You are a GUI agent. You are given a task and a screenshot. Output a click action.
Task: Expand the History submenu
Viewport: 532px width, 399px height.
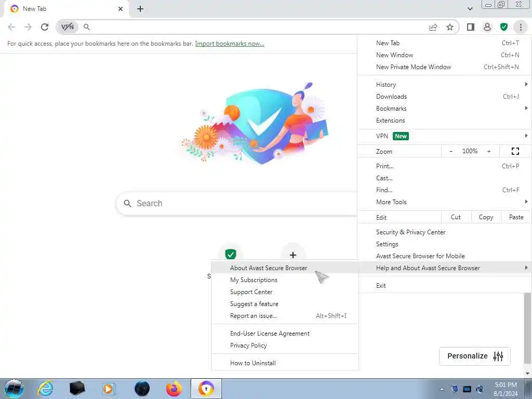[444, 85]
